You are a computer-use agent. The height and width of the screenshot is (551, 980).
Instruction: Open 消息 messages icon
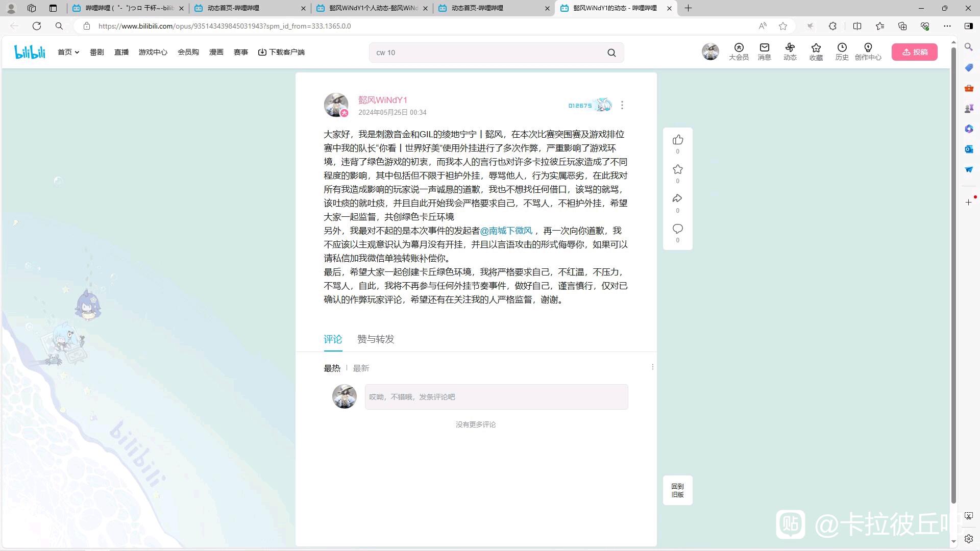click(764, 52)
